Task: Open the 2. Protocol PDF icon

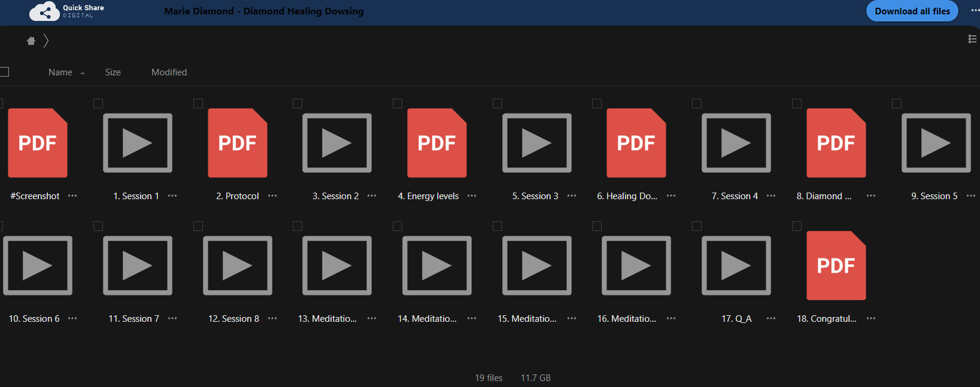Action: (238, 143)
